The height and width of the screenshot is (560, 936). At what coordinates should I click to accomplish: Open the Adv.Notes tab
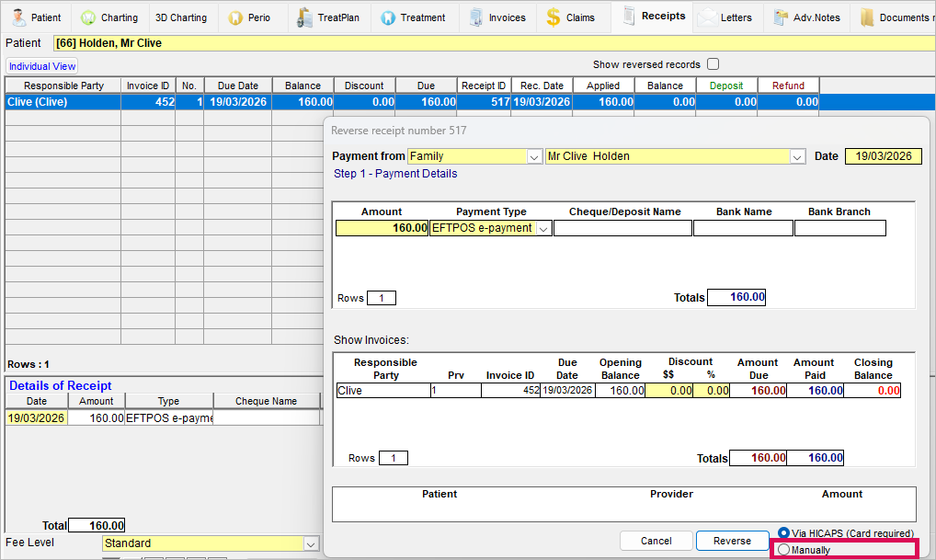(807, 17)
